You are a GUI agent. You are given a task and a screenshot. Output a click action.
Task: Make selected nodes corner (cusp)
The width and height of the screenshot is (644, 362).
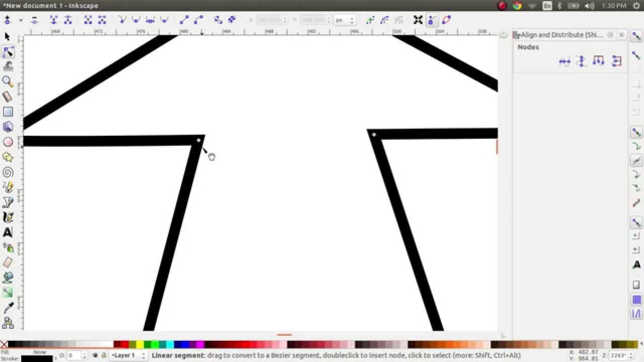coord(122,20)
